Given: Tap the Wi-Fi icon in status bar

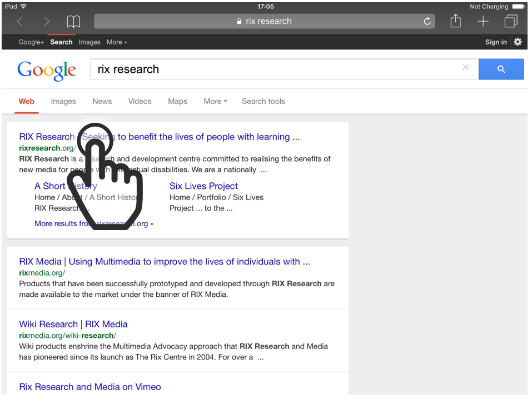Looking at the screenshot, I should click(x=23, y=7).
